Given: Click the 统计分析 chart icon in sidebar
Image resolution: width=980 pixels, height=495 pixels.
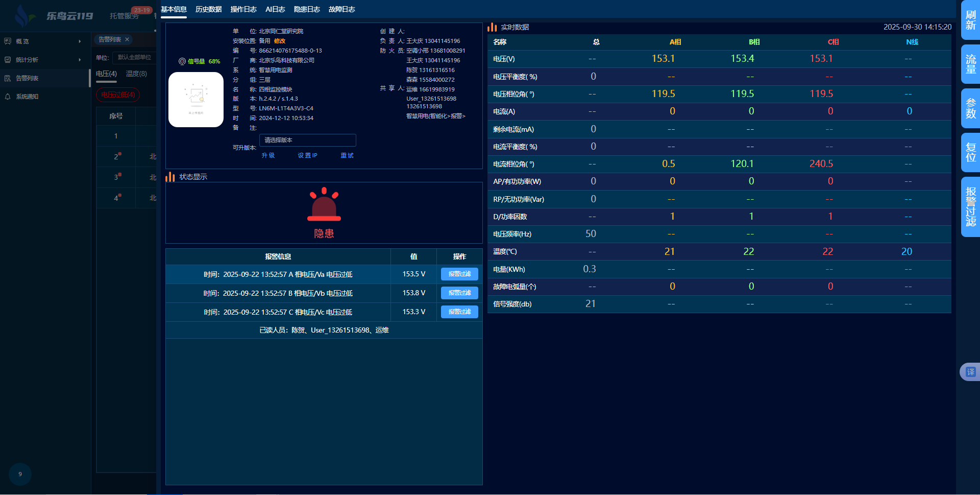Looking at the screenshot, I should [8, 60].
